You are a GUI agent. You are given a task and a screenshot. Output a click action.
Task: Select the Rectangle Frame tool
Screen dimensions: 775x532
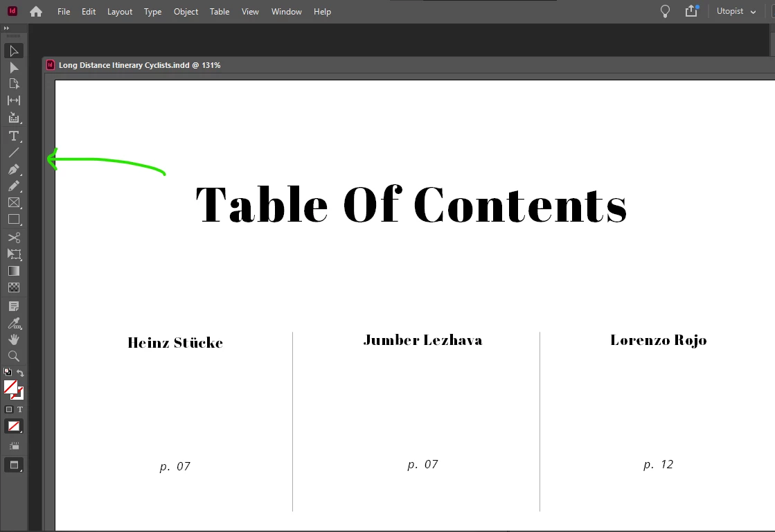14,203
